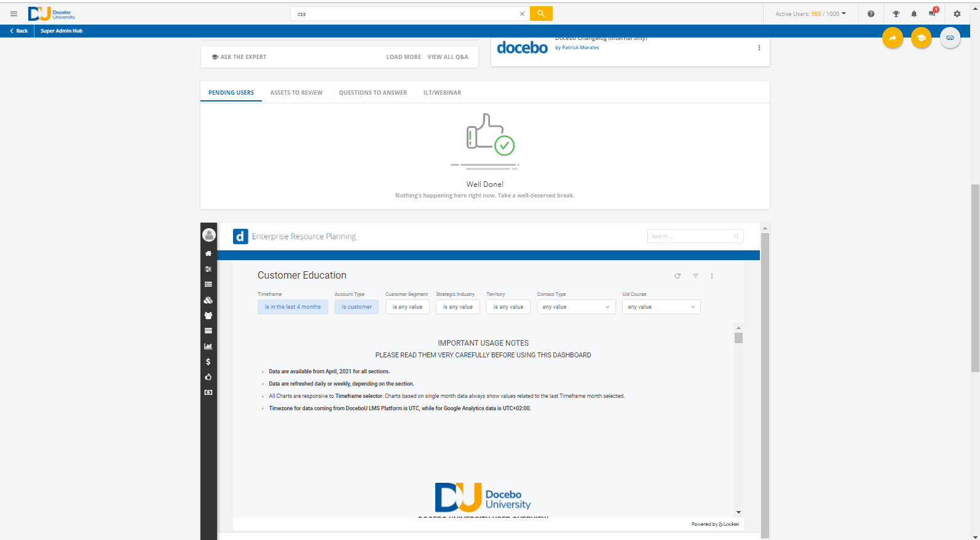The width and height of the screenshot is (980, 540).
Task: Open the notifications bell
Action: click(x=914, y=14)
